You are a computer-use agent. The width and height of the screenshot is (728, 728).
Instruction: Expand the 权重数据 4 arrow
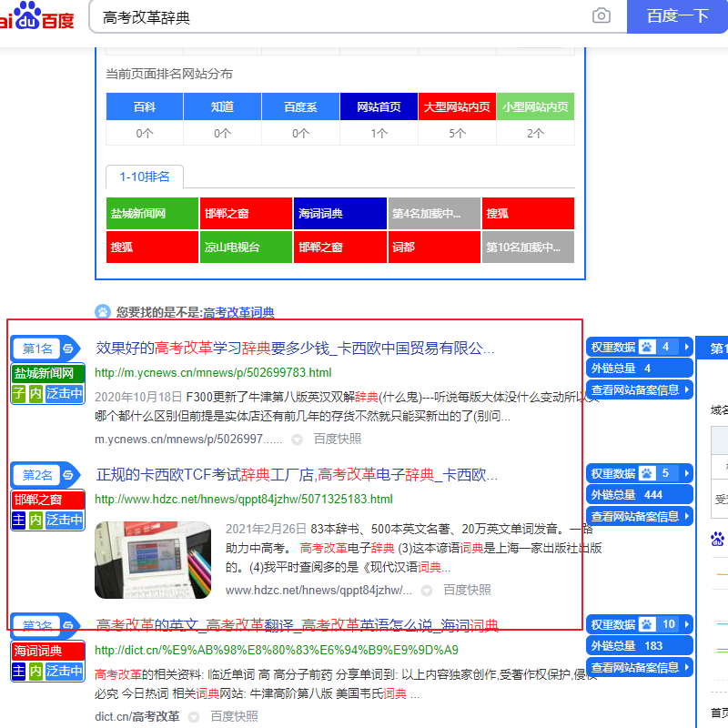pos(686,347)
